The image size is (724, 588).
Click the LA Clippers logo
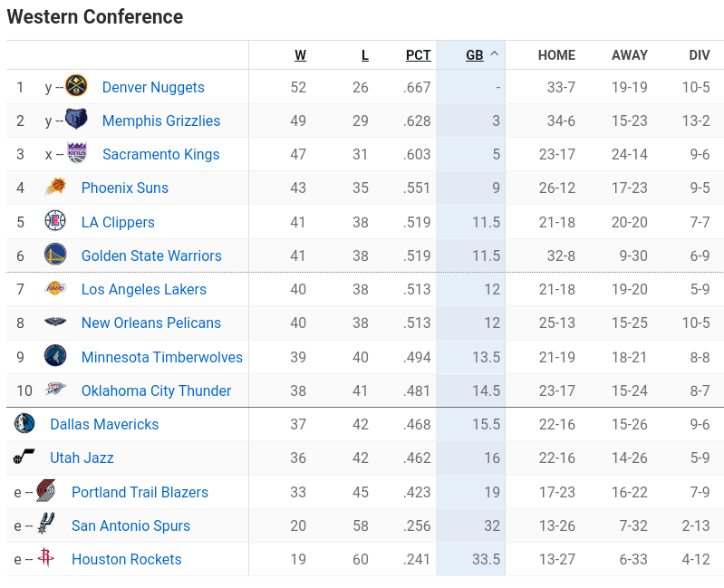55,222
